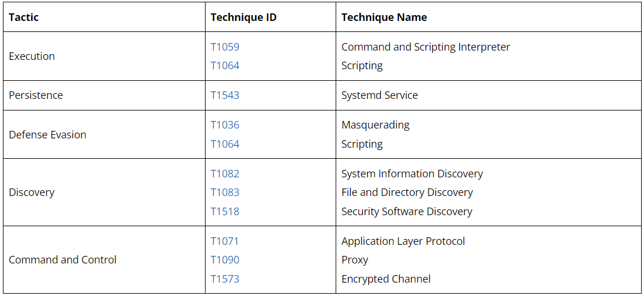Click the Discovery tactic cell
644x296 pixels.
pyautogui.click(x=32, y=192)
